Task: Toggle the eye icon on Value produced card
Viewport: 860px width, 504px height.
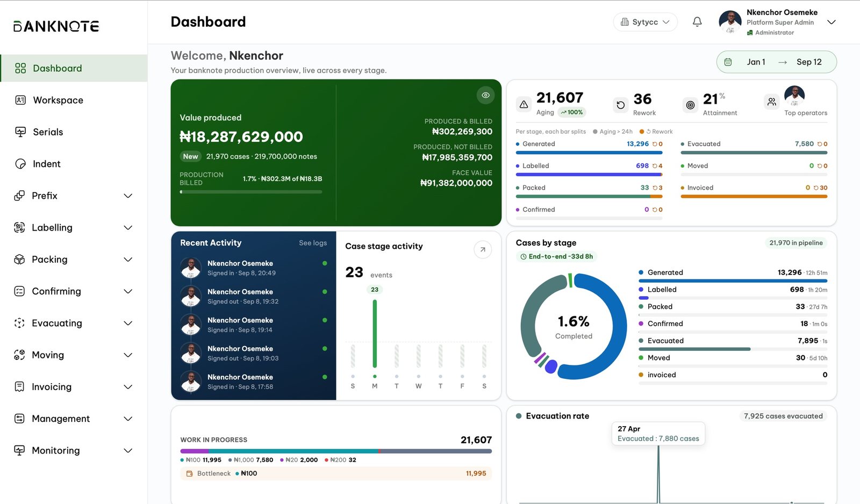Action: point(485,95)
